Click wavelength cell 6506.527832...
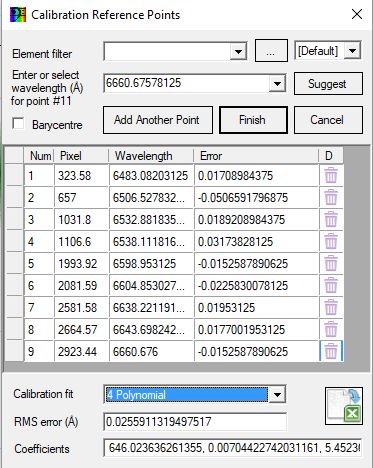The width and height of the screenshot is (373, 468). [151, 198]
